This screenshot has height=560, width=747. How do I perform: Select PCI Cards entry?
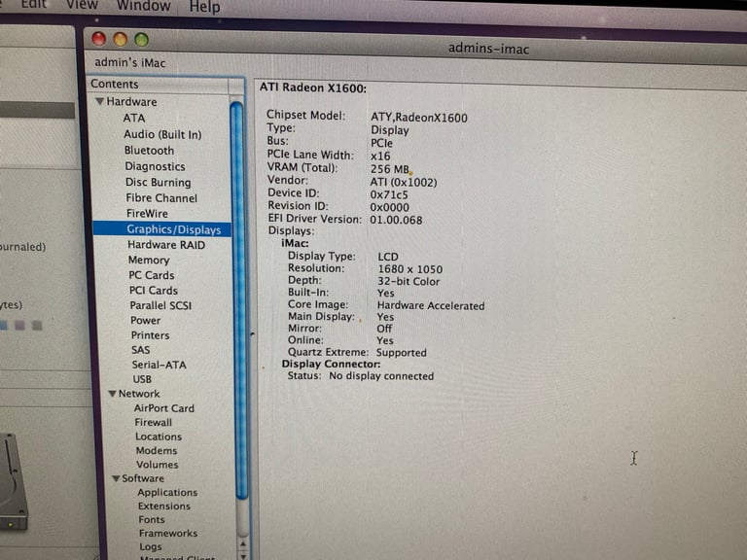(154, 291)
